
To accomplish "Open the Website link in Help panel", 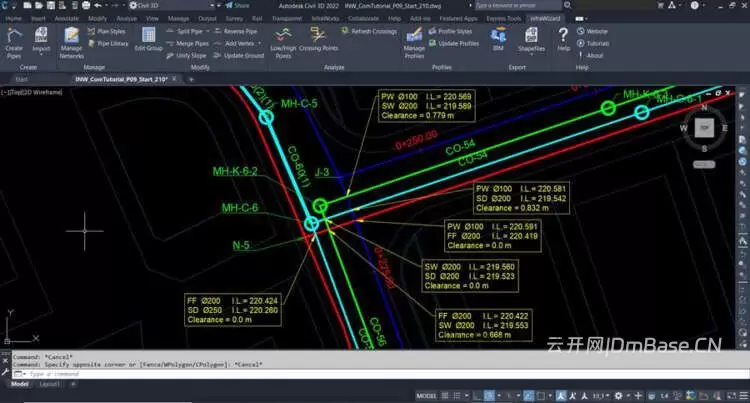I will [x=592, y=31].
